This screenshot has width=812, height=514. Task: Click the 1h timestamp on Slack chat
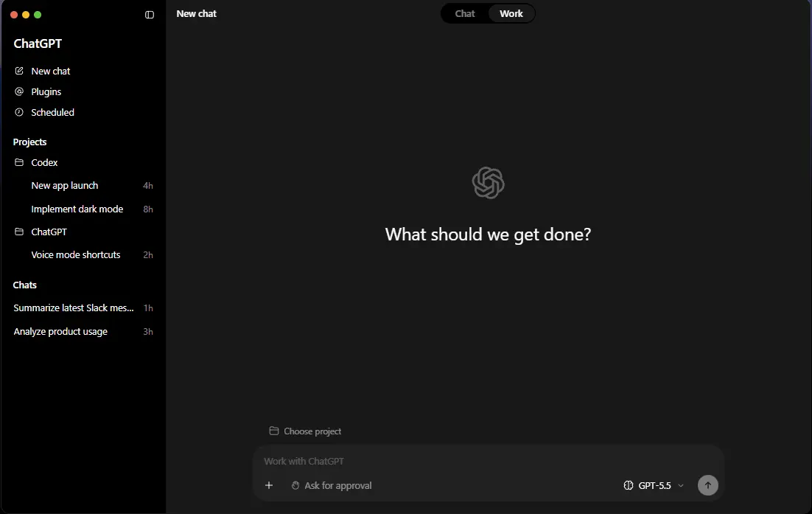click(x=148, y=308)
